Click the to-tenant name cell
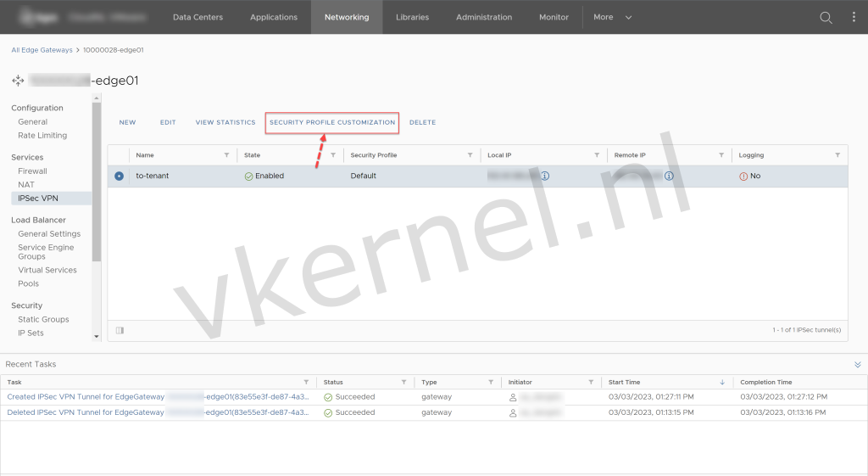Image resolution: width=868 pixels, height=476 pixels. tap(153, 176)
